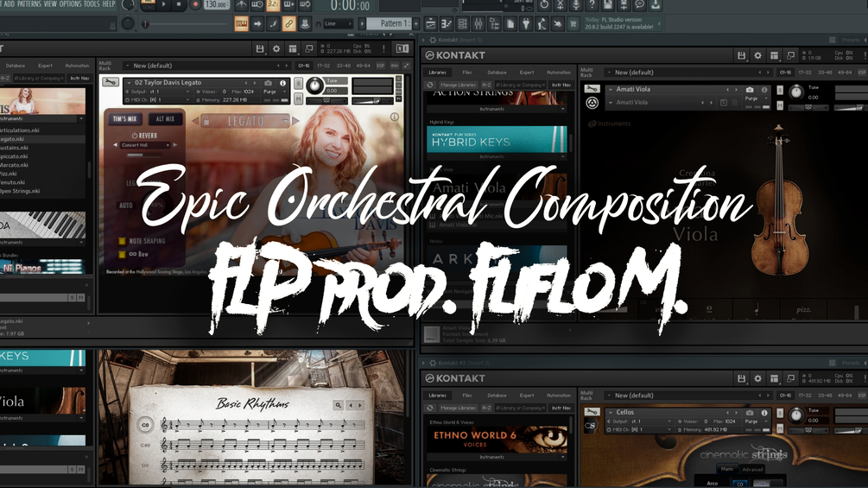
Task: Select the 17-32 rack page above Amati Viola
Action: point(805,73)
